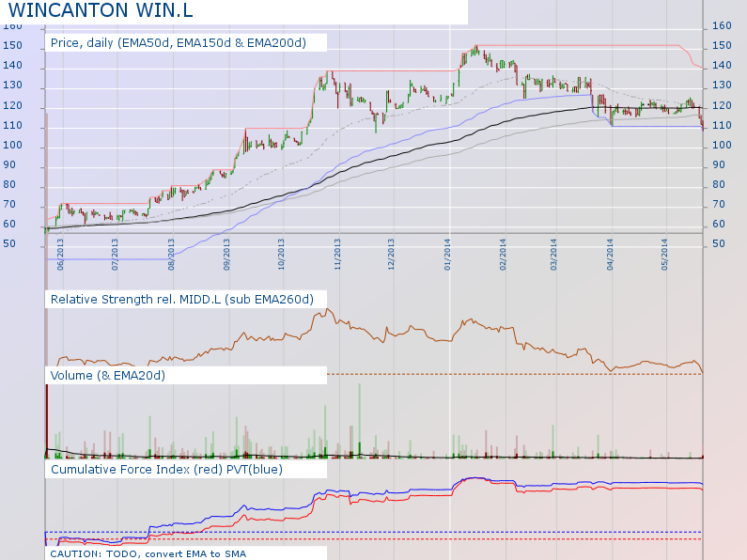Click the 70 value on left price axis

9,204
